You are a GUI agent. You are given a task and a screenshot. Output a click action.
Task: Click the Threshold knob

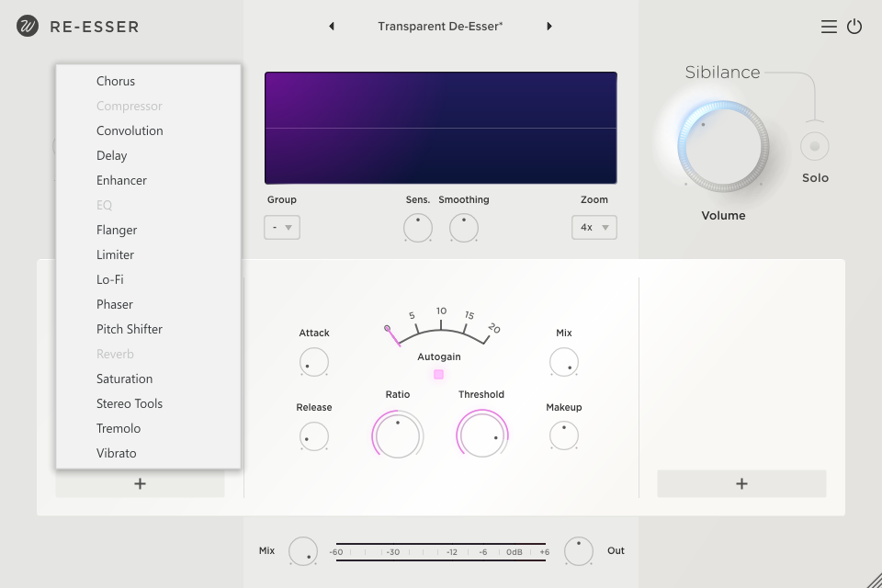click(x=482, y=435)
